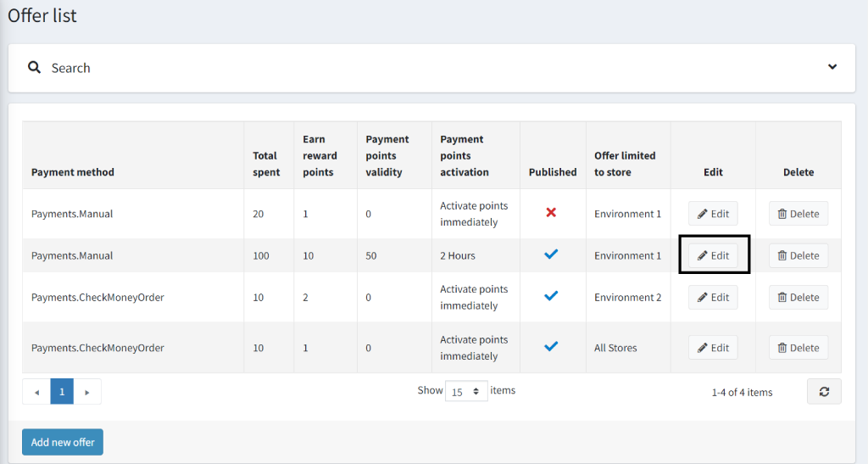Open the Search panel header
Viewport: 868px width, 464px height.
[x=431, y=68]
